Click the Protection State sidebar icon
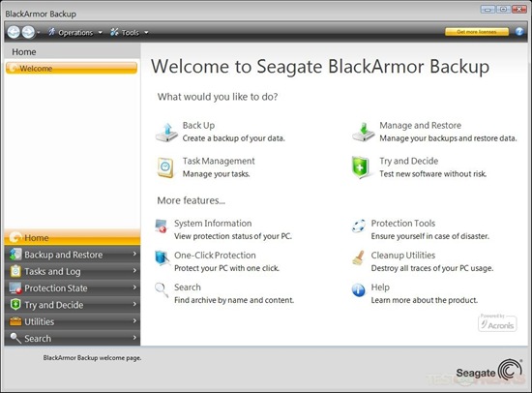Viewport: 532px width, 393px height. (x=15, y=288)
